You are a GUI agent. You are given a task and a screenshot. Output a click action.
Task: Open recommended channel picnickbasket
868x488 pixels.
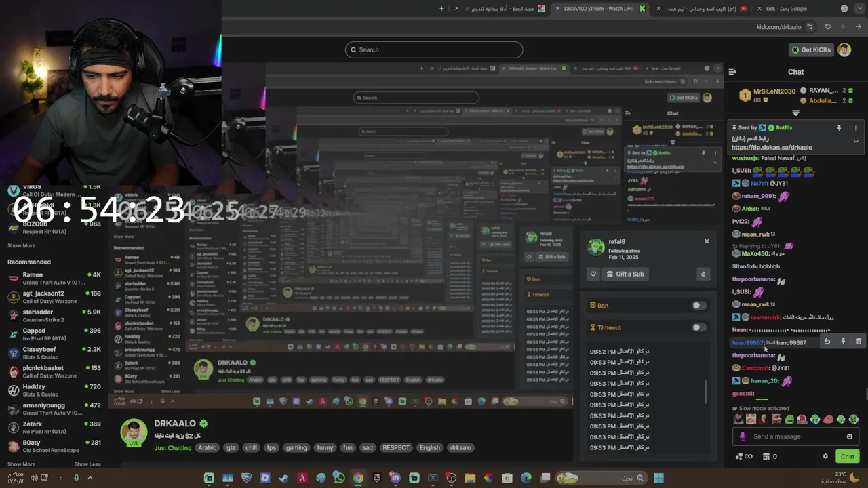pyautogui.click(x=54, y=371)
